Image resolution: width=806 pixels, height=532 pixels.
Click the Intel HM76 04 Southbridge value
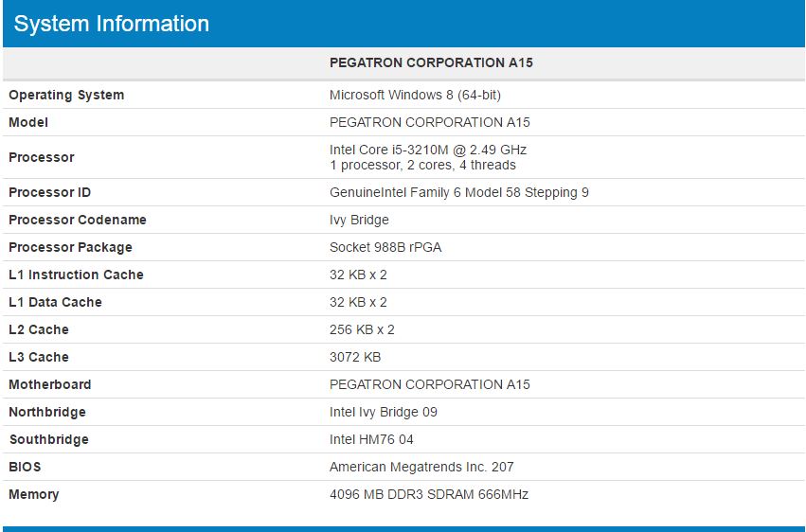pyautogui.click(x=371, y=439)
